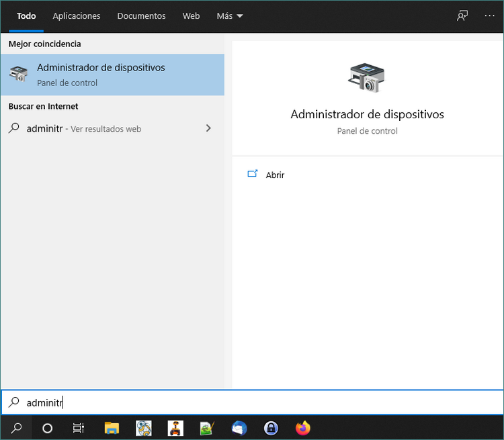Expand the web results chevron arrow

(208, 128)
